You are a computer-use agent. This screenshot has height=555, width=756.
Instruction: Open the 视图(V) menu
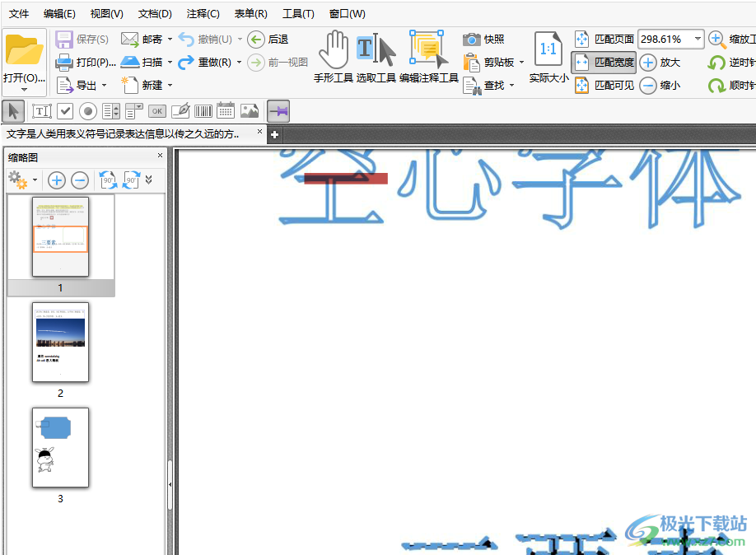(106, 13)
